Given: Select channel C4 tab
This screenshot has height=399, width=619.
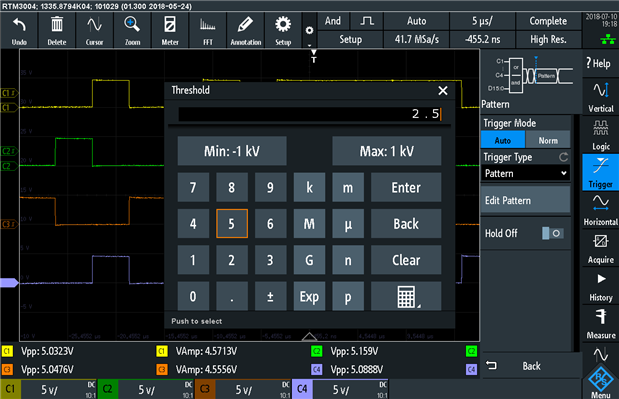Looking at the screenshot, I should 340,390.
